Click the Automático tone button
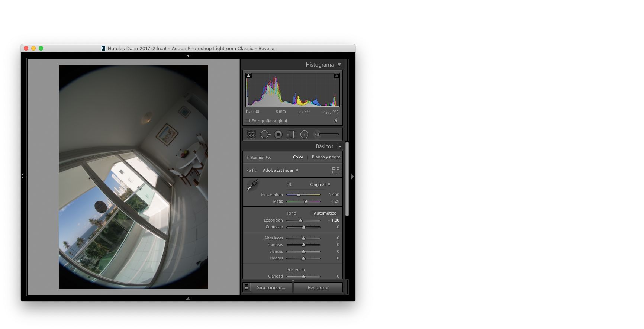 (x=325, y=213)
